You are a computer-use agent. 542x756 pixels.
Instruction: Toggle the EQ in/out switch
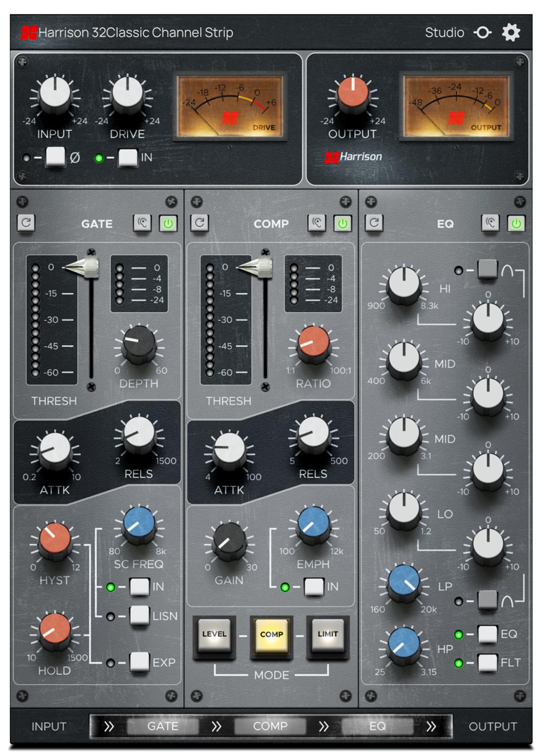[487, 634]
